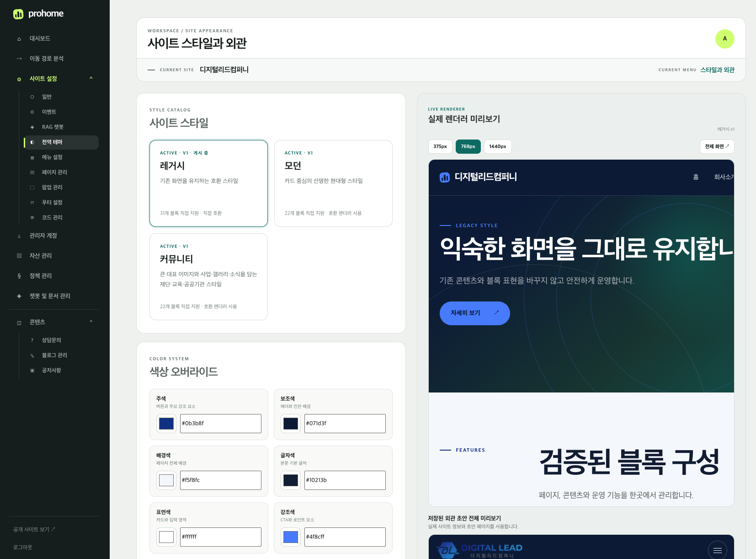Open the 강조색 color swatch

tap(291, 537)
